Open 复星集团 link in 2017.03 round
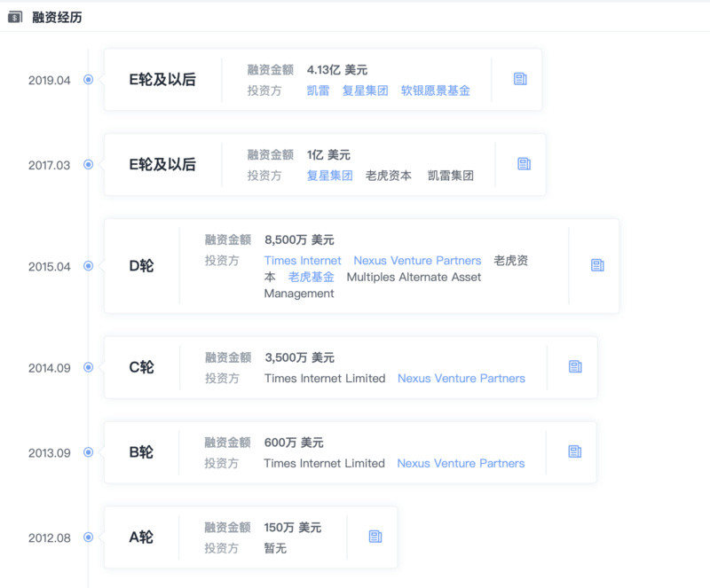The height and width of the screenshot is (588, 710). [x=329, y=176]
